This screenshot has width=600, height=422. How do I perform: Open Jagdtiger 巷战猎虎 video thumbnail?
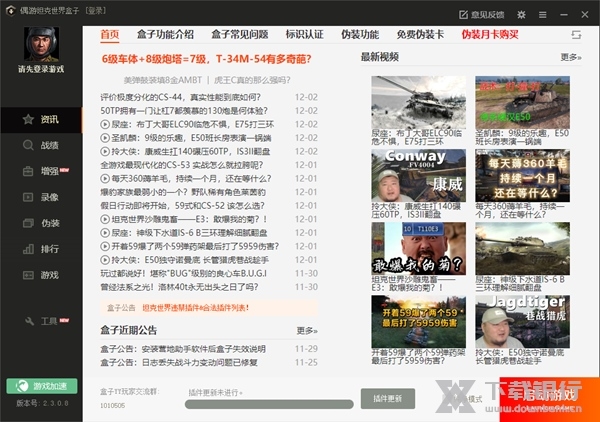pyautogui.click(x=522, y=321)
